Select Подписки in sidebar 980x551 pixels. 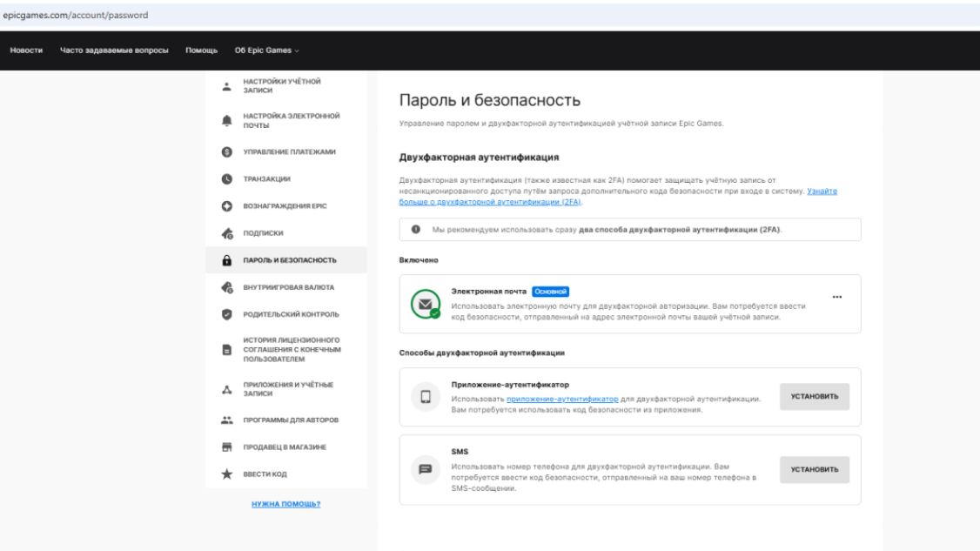pos(286,233)
